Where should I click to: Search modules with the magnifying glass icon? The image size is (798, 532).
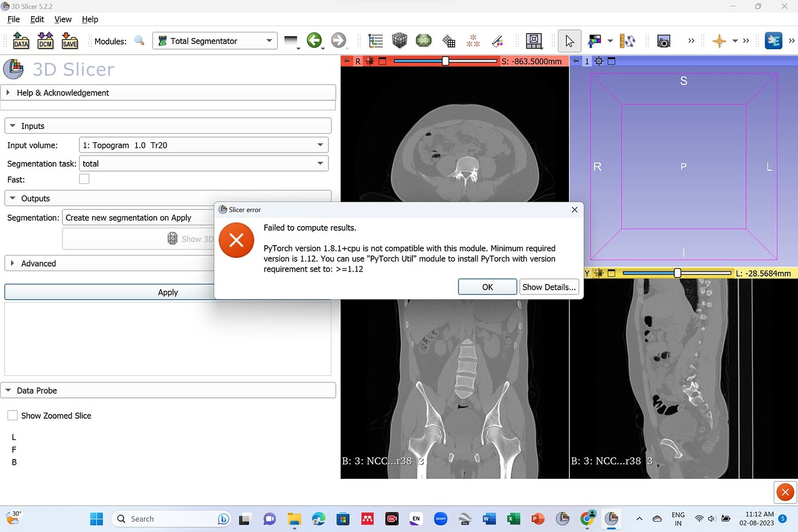click(x=139, y=40)
